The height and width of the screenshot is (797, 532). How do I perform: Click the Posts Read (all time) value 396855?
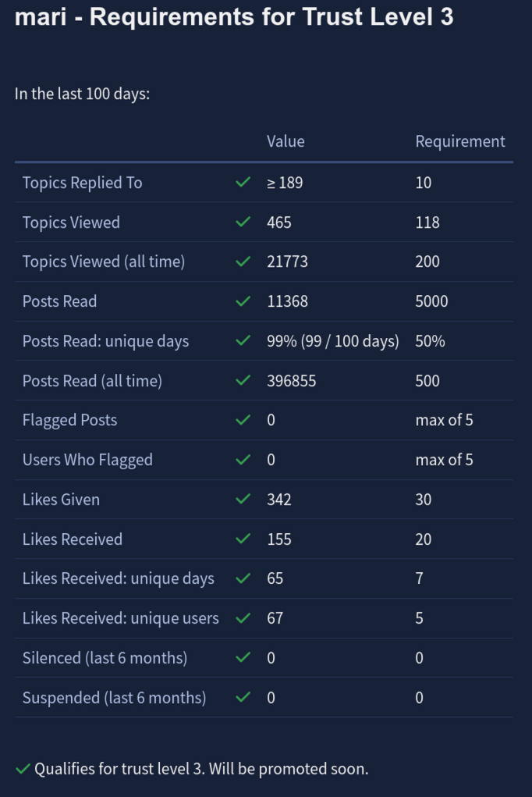point(292,381)
